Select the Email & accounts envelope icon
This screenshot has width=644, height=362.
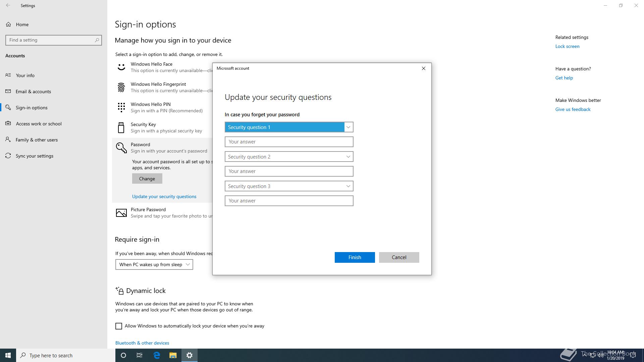(8, 91)
